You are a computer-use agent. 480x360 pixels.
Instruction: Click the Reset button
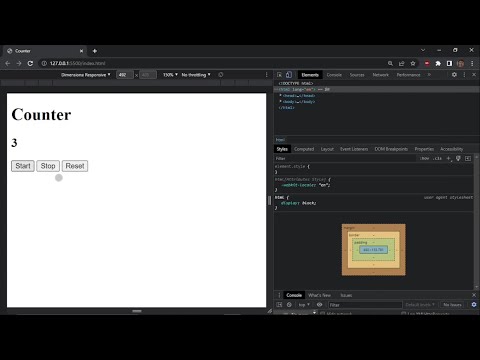[x=75, y=166]
